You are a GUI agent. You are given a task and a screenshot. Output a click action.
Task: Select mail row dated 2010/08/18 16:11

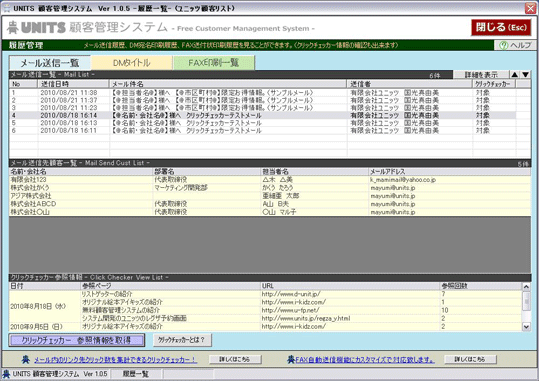click(263, 130)
